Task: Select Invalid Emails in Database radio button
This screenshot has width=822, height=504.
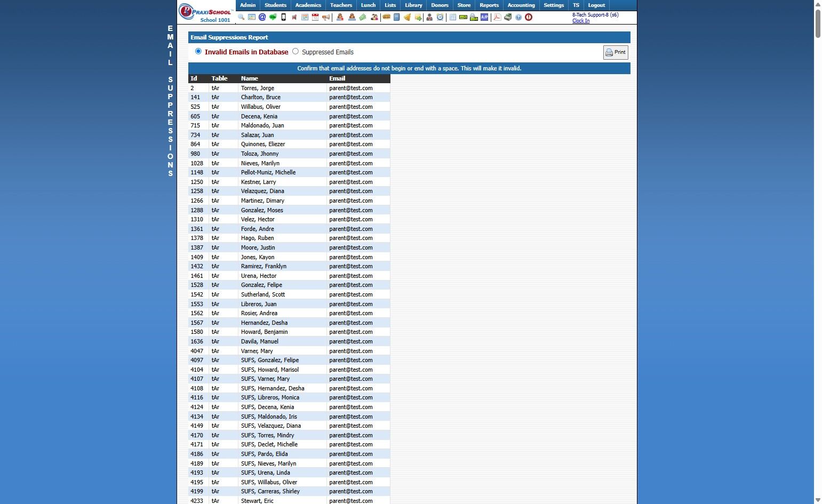Action: 198,51
